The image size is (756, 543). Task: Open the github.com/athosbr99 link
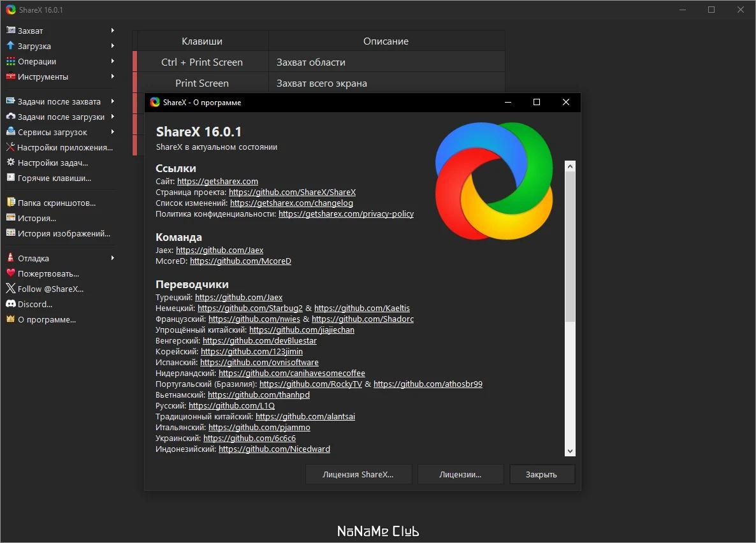pyautogui.click(x=428, y=384)
